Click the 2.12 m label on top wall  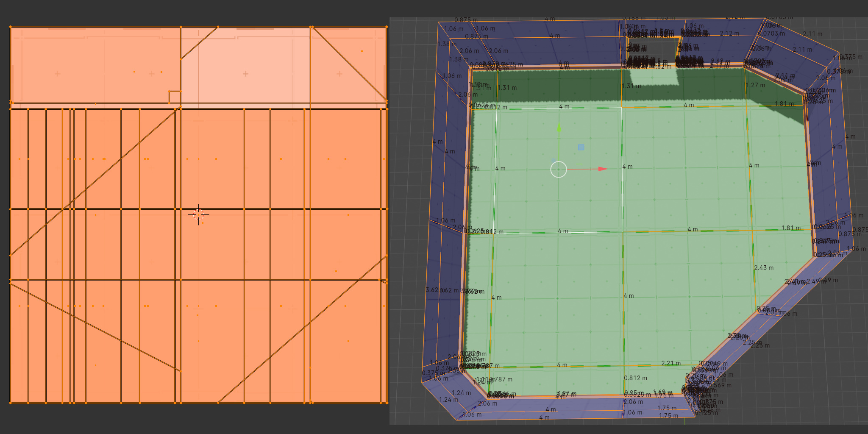[x=729, y=33]
